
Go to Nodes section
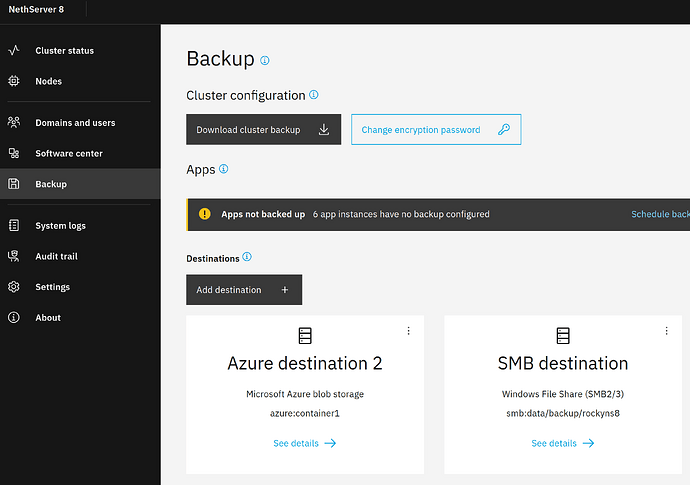(80, 81)
